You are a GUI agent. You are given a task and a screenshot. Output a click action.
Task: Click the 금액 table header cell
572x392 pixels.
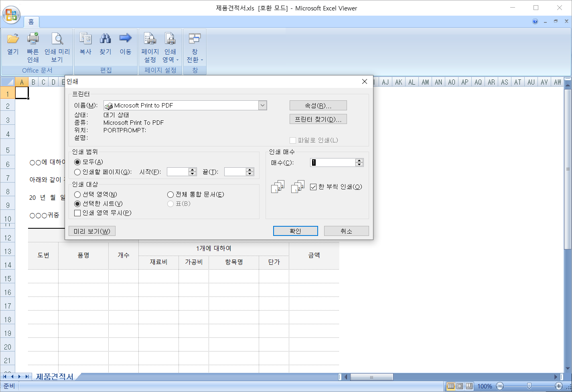click(x=314, y=255)
